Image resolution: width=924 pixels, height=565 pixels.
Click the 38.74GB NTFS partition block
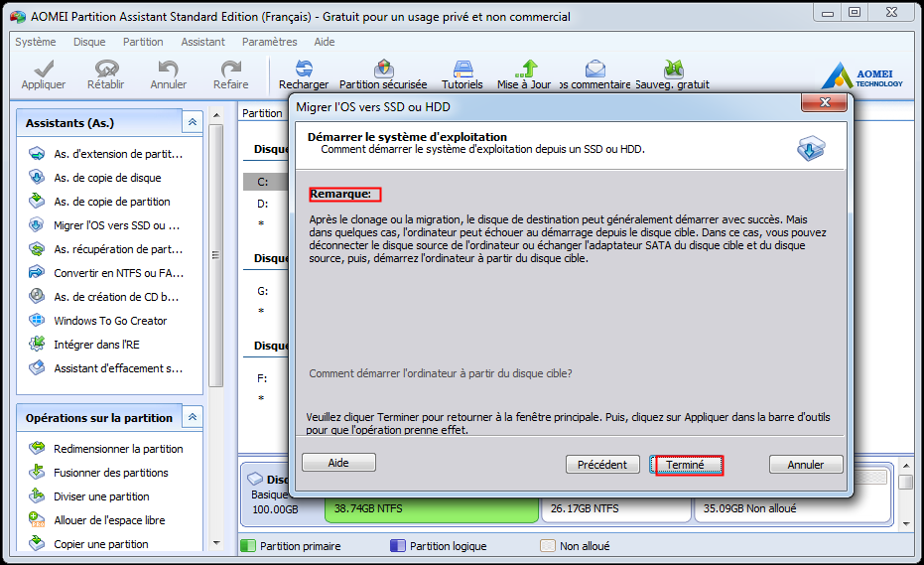432,509
